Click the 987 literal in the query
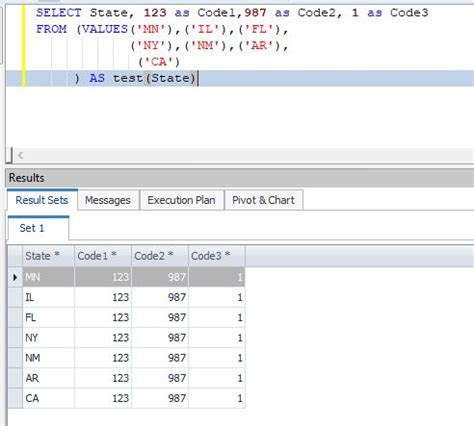 click(x=255, y=13)
